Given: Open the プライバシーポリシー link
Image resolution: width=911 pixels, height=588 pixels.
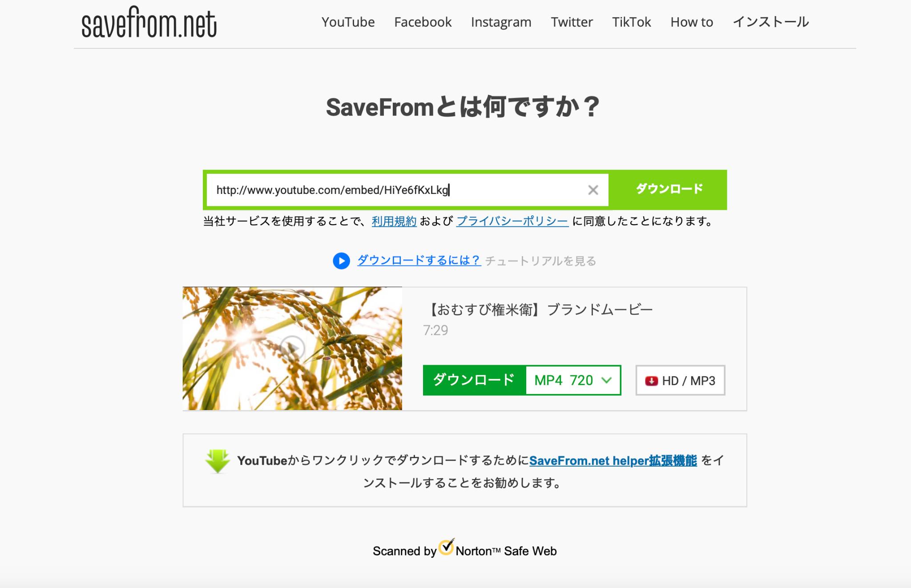Looking at the screenshot, I should (512, 221).
